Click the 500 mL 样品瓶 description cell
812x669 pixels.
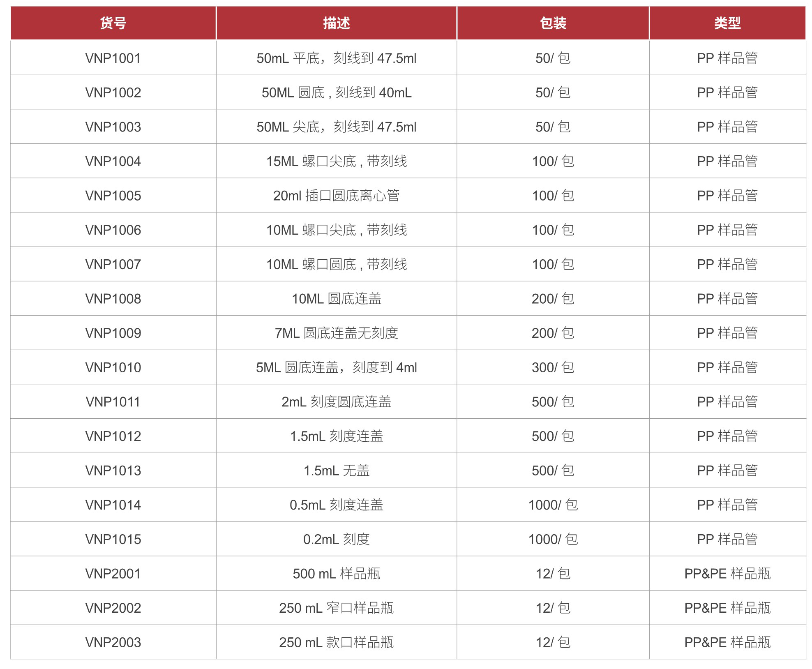click(x=336, y=574)
